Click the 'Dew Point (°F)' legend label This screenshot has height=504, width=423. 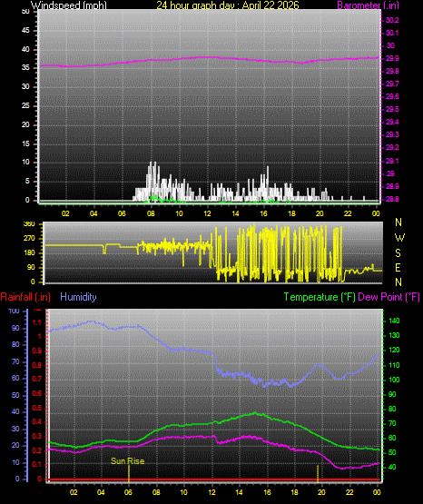(x=389, y=297)
